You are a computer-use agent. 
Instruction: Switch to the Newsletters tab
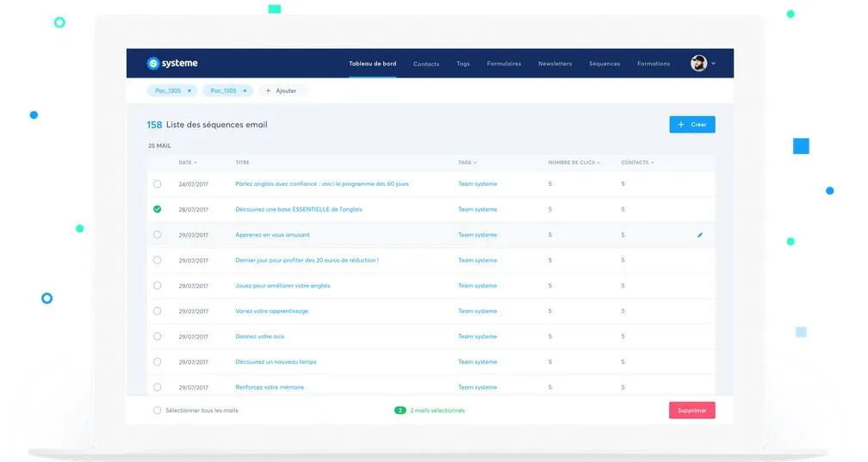[555, 64]
